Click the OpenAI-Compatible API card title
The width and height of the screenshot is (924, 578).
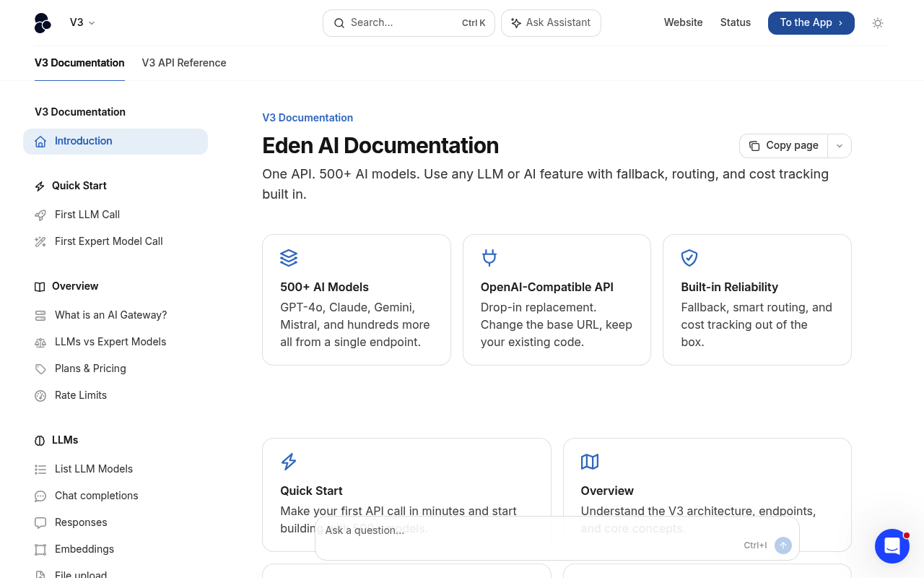[x=547, y=287]
